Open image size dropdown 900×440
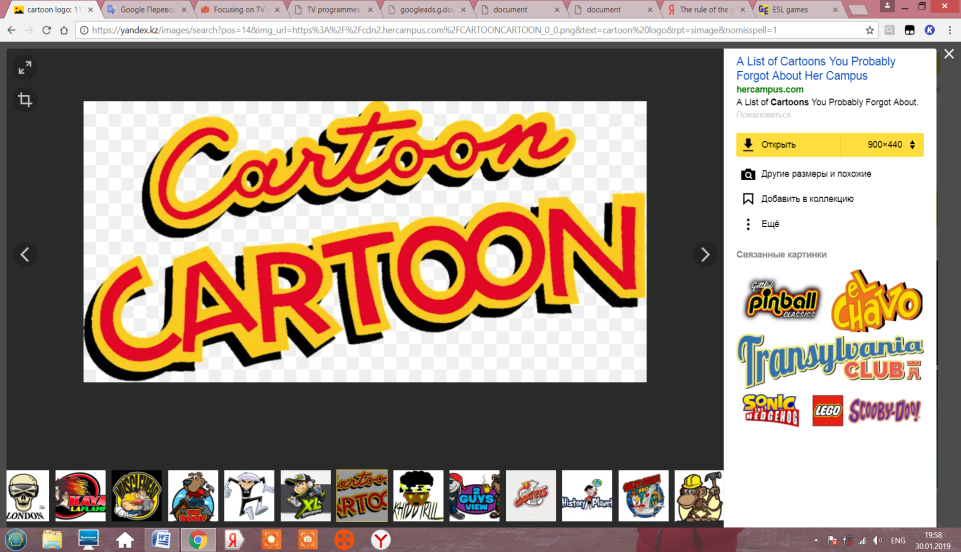Screen dimensions: 961x552 tap(883, 145)
